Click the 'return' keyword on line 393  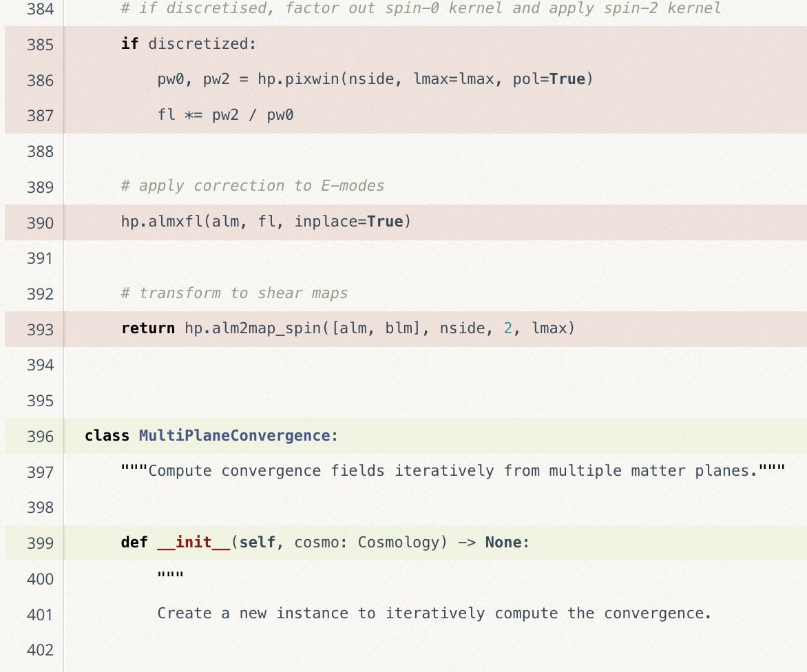pos(147,328)
